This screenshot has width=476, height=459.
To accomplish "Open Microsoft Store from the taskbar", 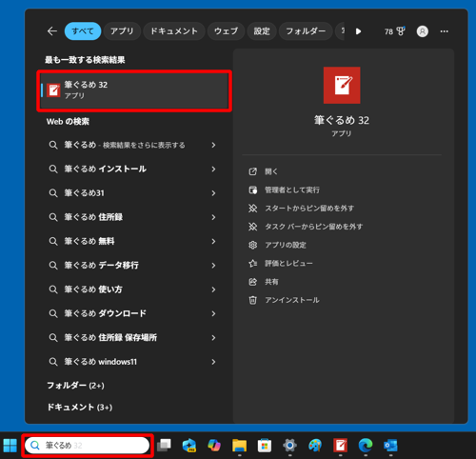I will tap(265, 445).
